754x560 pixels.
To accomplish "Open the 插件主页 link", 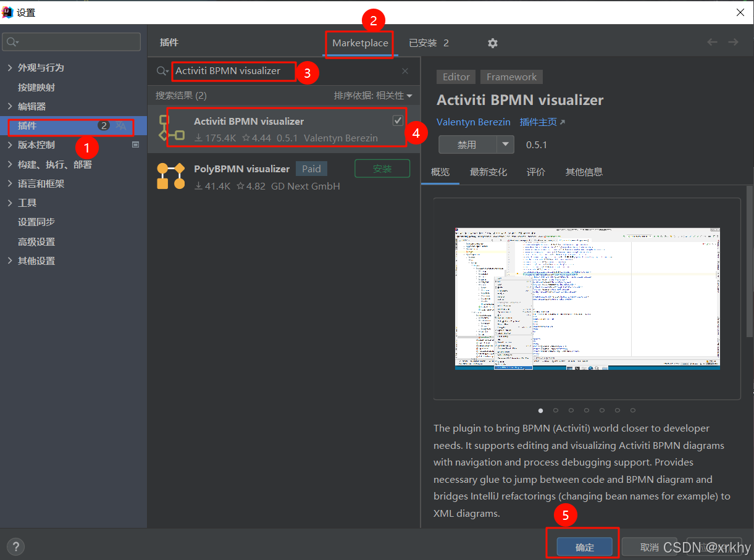I will click(x=542, y=122).
